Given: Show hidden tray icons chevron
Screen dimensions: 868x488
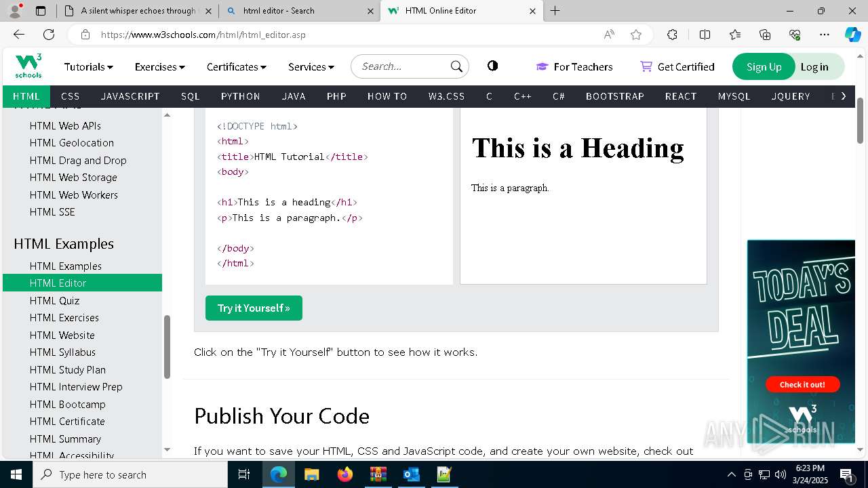Looking at the screenshot, I should [731, 474].
